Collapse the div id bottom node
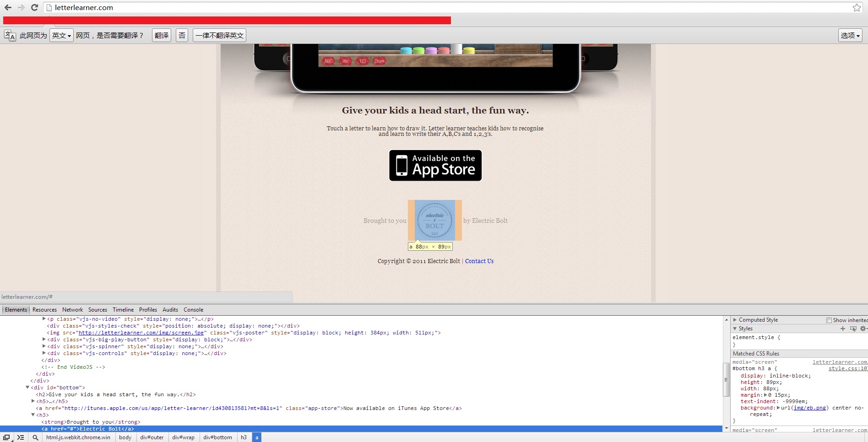Image resolution: width=868 pixels, height=442 pixels. (27, 388)
